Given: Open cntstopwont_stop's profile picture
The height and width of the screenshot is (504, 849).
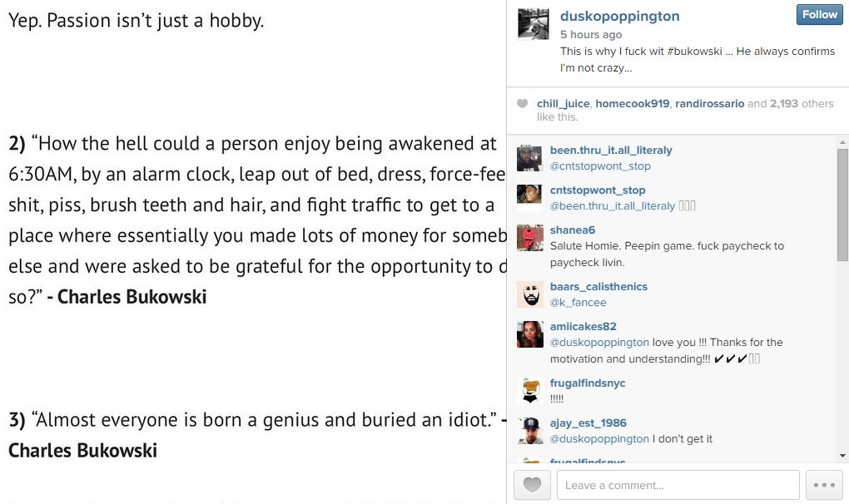Looking at the screenshot, I should (530, 198).
